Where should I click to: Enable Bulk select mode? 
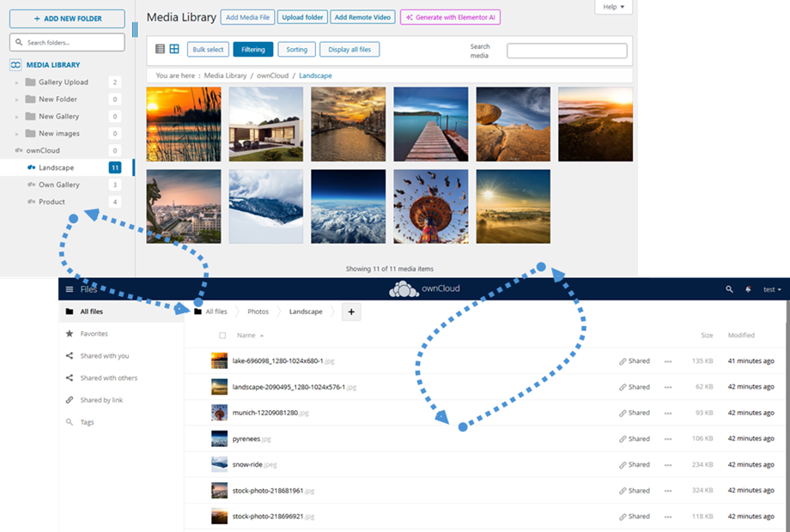208,50
